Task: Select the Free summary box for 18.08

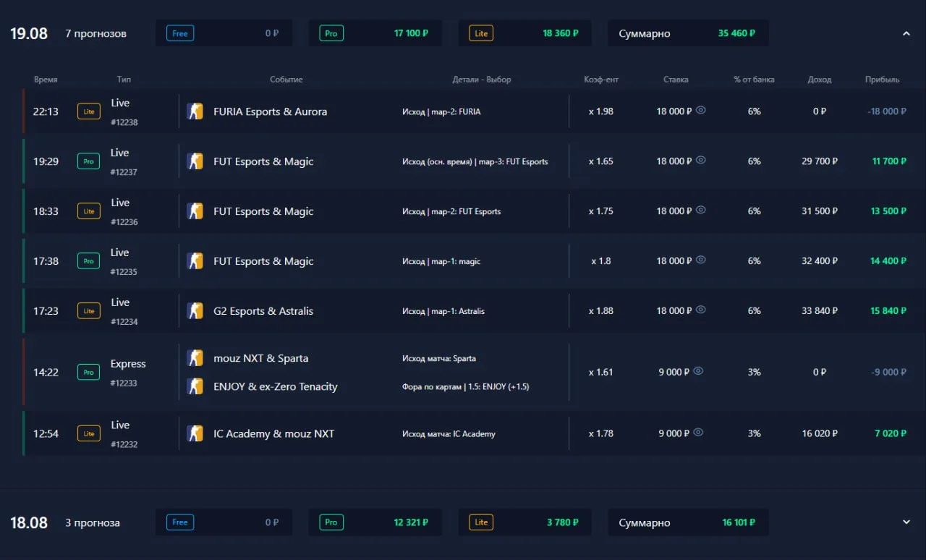Action: pyautogui.click(x=224, y=522)
